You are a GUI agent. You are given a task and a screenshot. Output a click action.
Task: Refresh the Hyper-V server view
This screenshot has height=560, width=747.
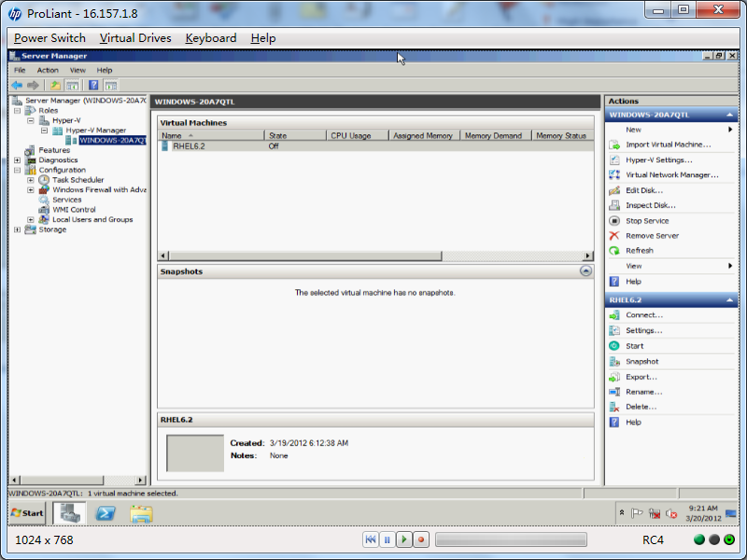point(640,250)
